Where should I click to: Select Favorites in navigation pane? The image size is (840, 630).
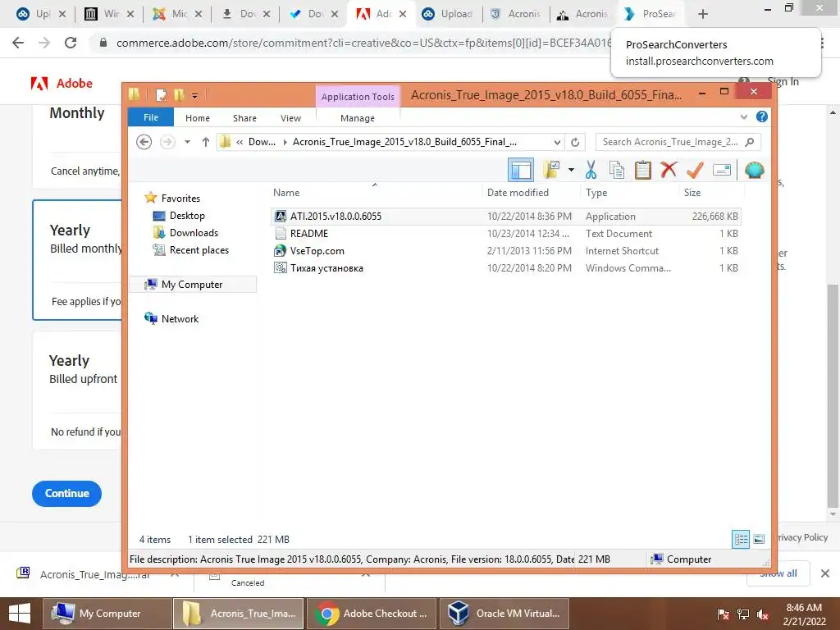(172, 199)
